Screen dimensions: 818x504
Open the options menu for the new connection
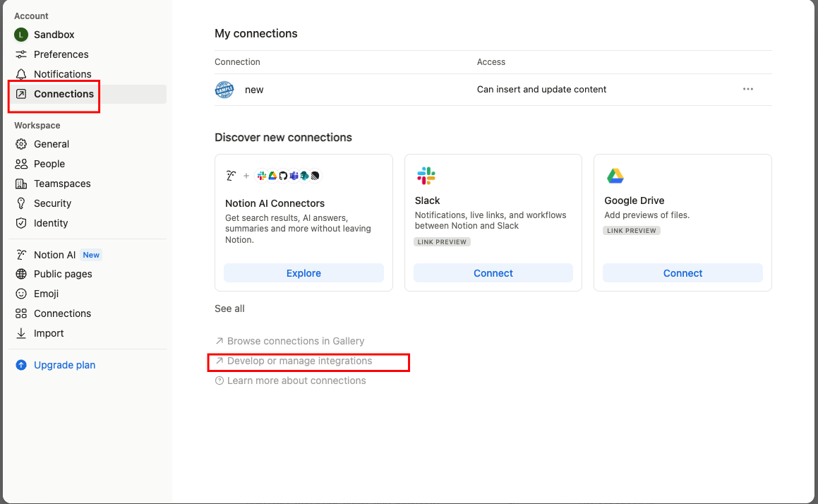(747, 89)
